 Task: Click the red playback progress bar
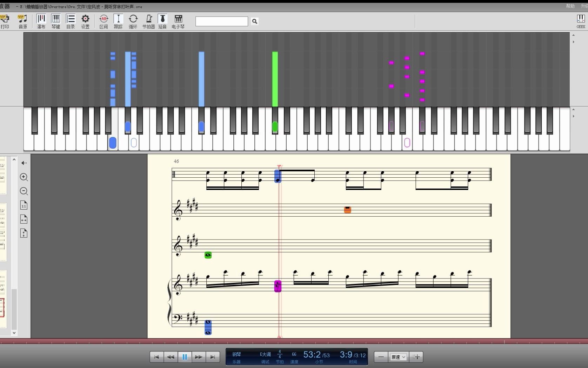(x=294, y=341)
